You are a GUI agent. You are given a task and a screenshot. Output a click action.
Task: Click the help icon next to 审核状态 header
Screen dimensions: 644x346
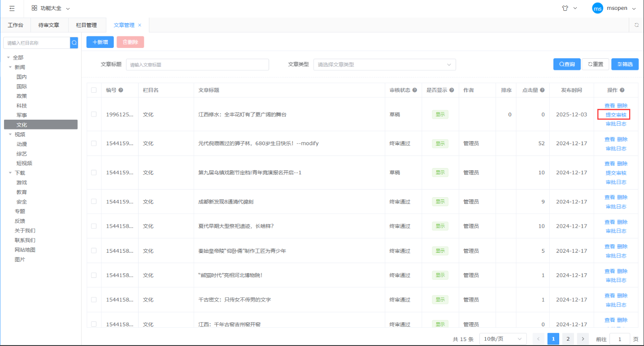click(415, 90)
